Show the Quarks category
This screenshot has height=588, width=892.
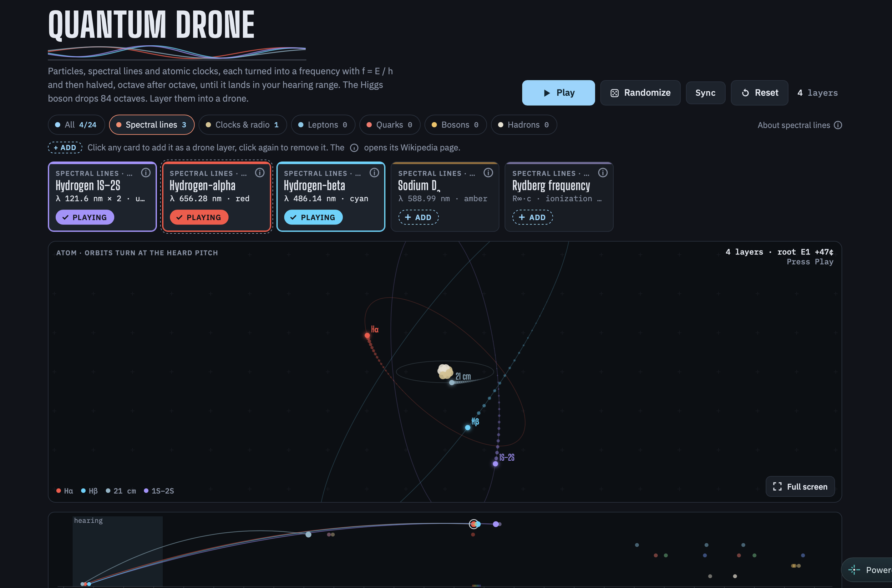[390, 125]
